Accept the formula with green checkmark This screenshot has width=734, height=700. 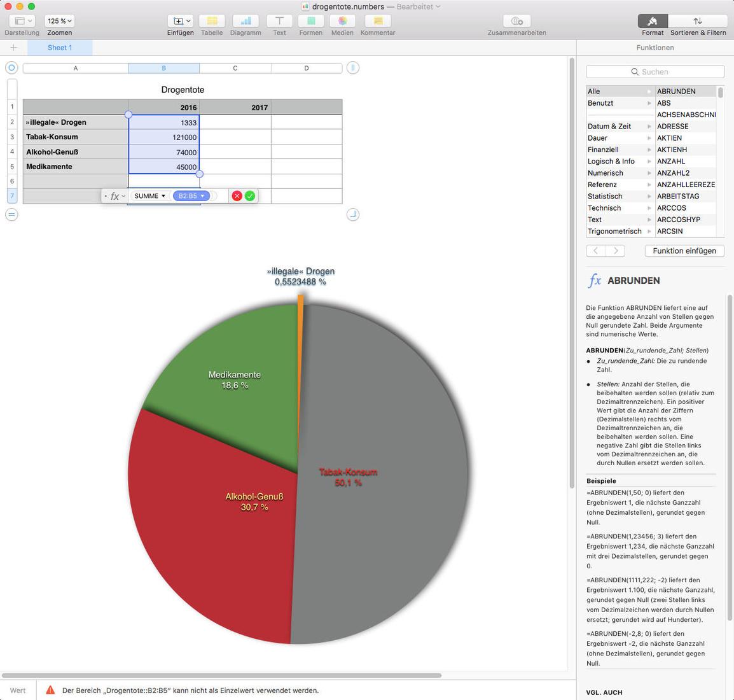pyautogui.click(x=250, y=196)
